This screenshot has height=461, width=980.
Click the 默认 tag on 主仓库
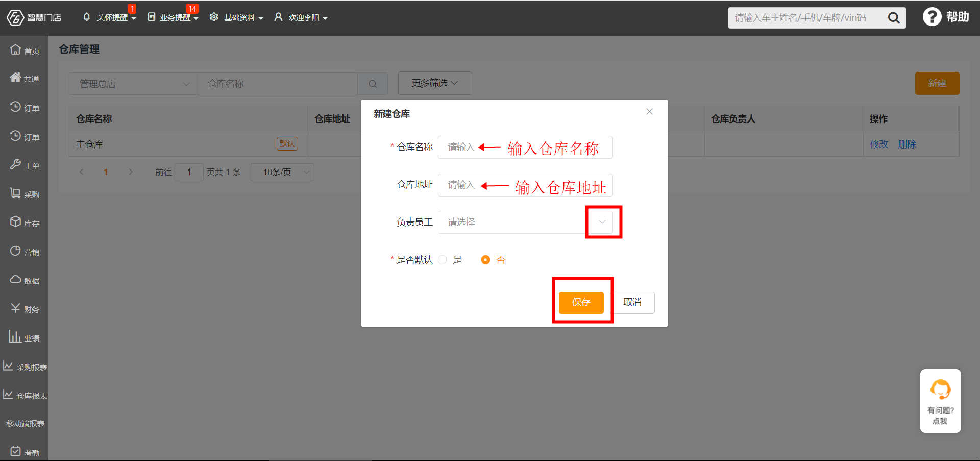coord(287,144)
